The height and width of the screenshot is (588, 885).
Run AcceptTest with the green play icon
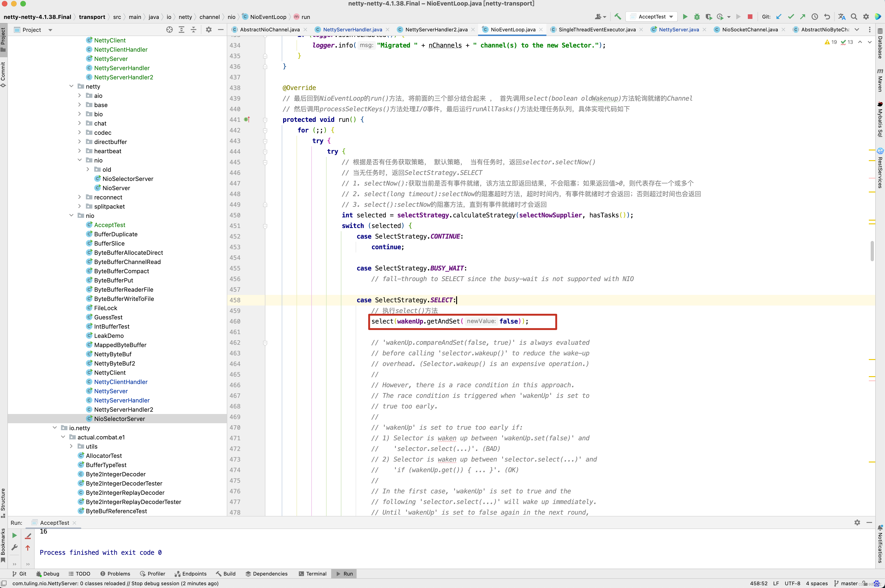[x=685, y=17]
